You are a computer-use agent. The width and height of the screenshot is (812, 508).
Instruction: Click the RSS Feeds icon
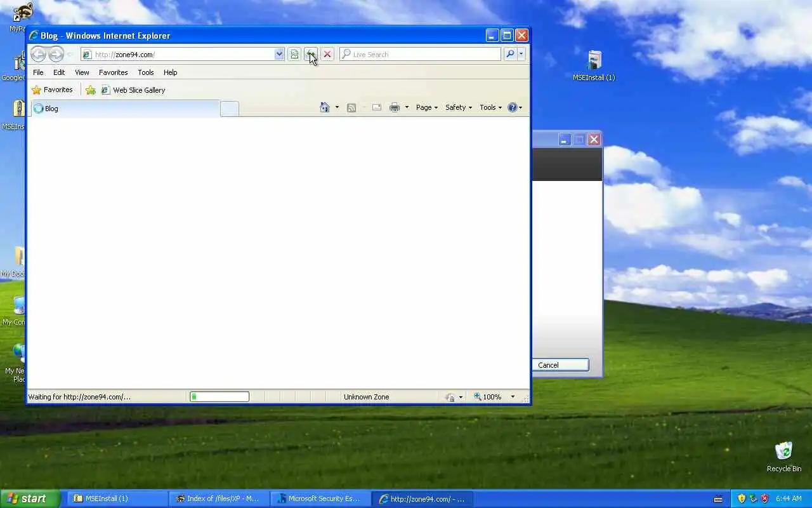[351, 107]
